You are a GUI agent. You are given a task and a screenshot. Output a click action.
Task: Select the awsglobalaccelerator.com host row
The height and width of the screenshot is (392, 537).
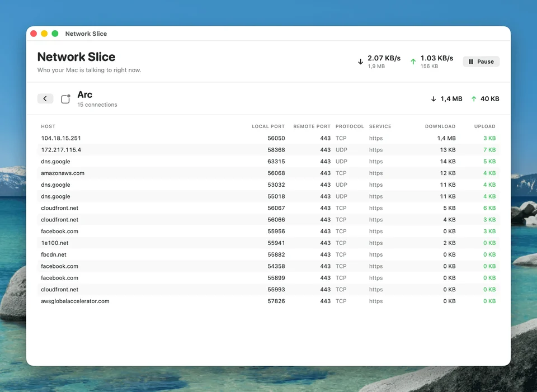pyautogui.click(x=268, y=301)
